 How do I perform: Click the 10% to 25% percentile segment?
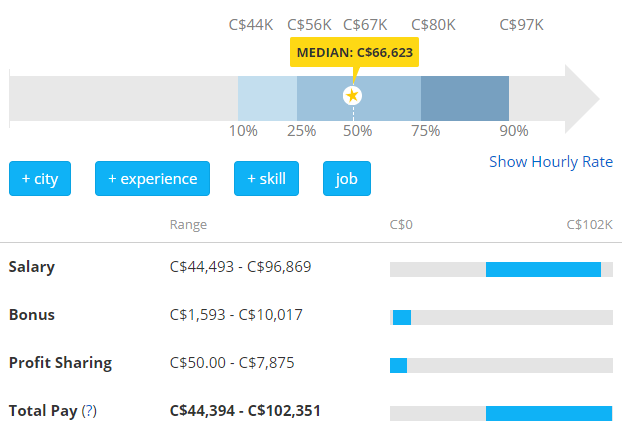pyautogui.click(x=267, y=98)
